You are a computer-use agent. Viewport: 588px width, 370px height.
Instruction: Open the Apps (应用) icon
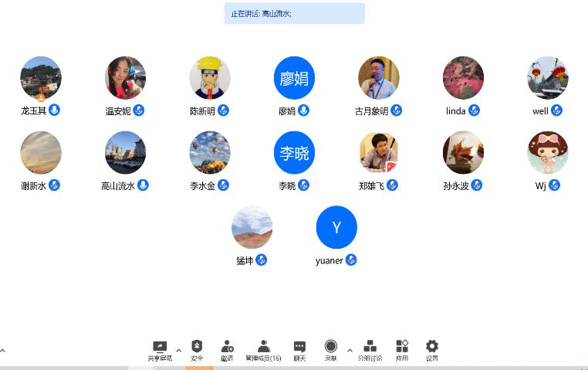[402, 351]
